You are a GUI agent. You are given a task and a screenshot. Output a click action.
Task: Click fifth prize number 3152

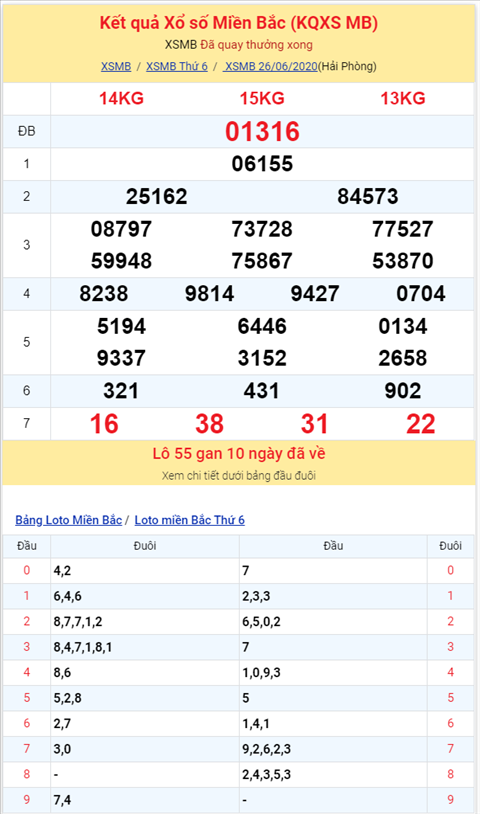[x=262, y=358]
